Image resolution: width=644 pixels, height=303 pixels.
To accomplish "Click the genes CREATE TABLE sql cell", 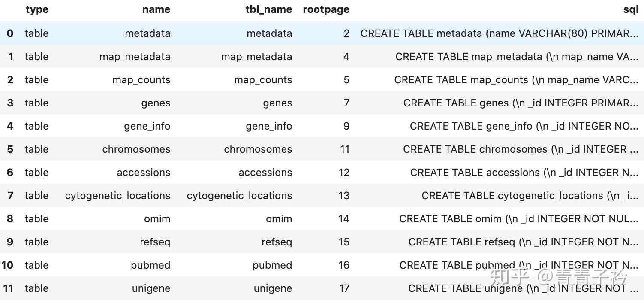I will [521, 103].
